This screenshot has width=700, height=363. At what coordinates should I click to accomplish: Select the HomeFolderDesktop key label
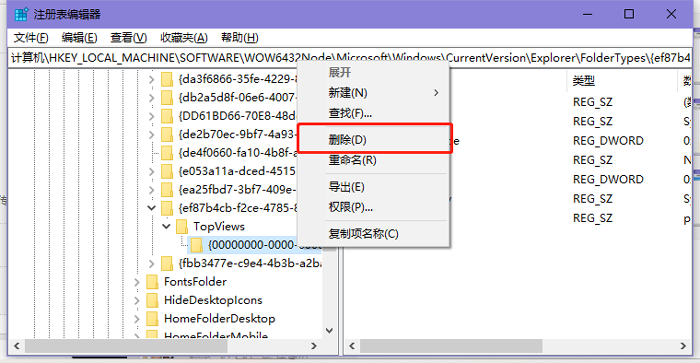(x=220, y=318)
